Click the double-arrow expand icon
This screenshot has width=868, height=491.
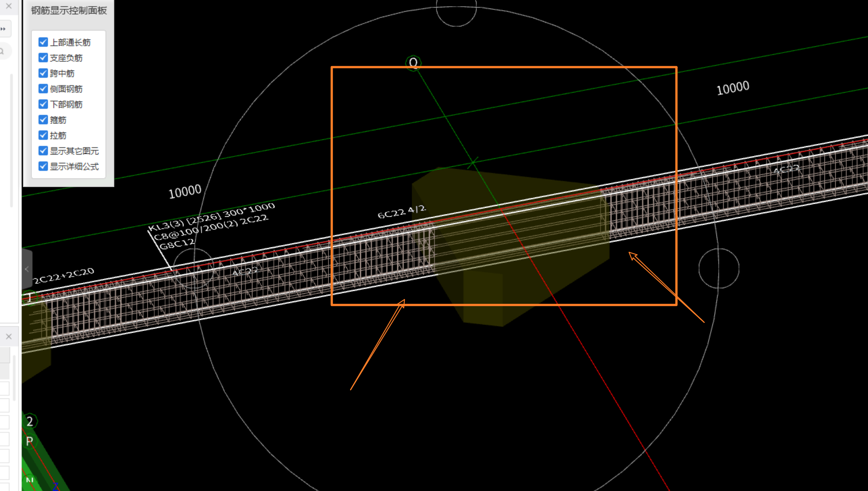tap(3, 29)
